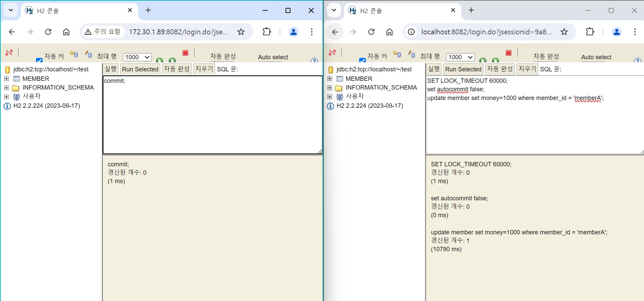Image resolution: width=644 pixels, height=301 pixels.
Task: Click the 지우기 button in the localhost console
Action: tap(527, 69)
